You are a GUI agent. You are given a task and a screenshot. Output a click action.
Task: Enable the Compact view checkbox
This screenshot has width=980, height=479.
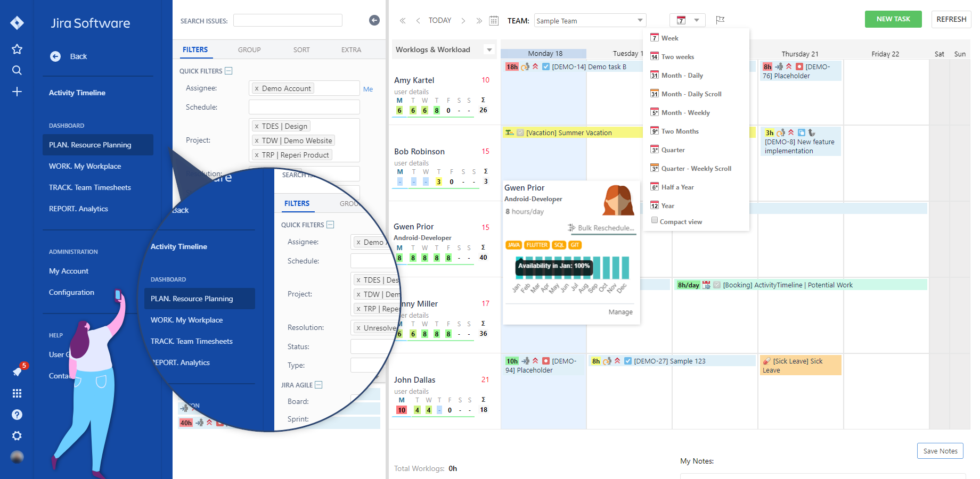(x=655, y=220)
